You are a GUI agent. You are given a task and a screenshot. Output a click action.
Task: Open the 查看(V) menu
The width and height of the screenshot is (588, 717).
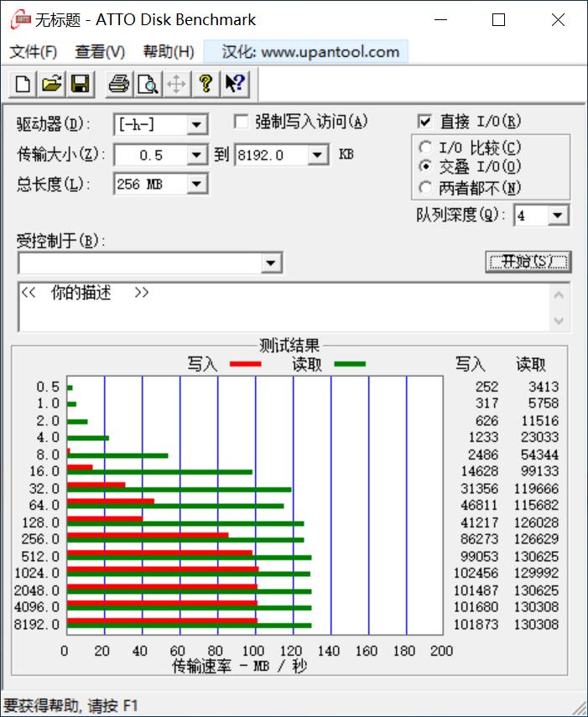(100, 52)
